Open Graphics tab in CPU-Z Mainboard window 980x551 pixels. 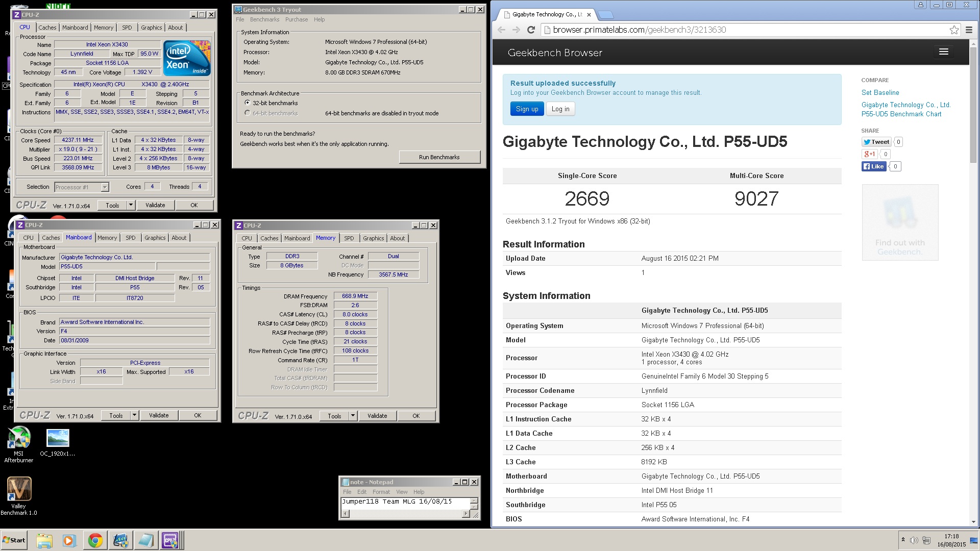coord(155,238)
